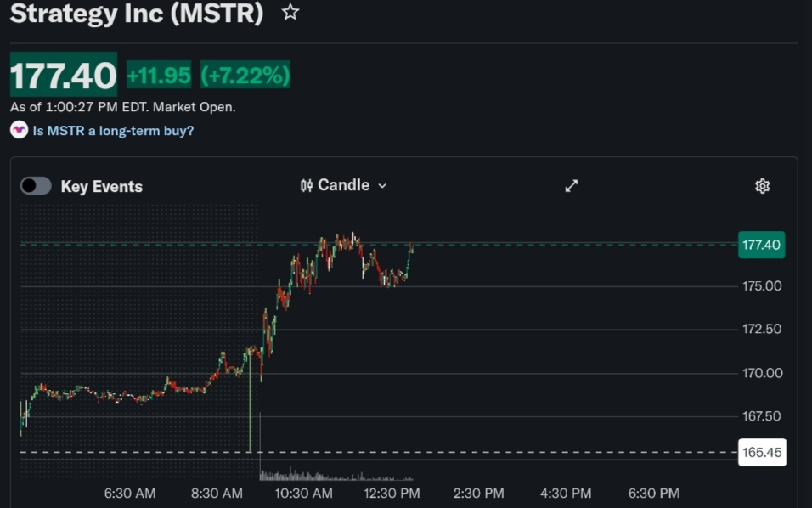Click the 10:30 AM time label
This screenshot has width=812, height=508.
[303, 493]
